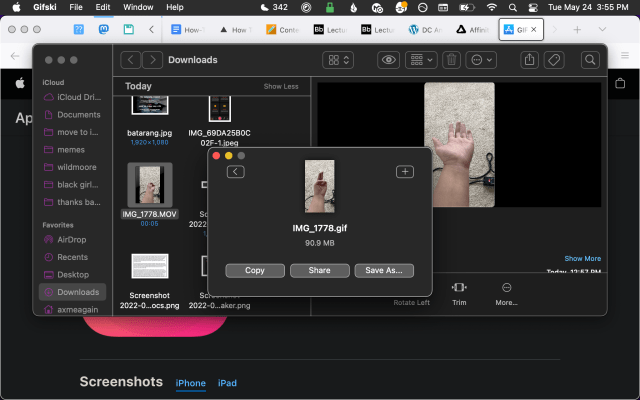Open the Apple menu
The width and height of the screenshot is (640, 400).
pyautogui.click(x=17, y=7)
